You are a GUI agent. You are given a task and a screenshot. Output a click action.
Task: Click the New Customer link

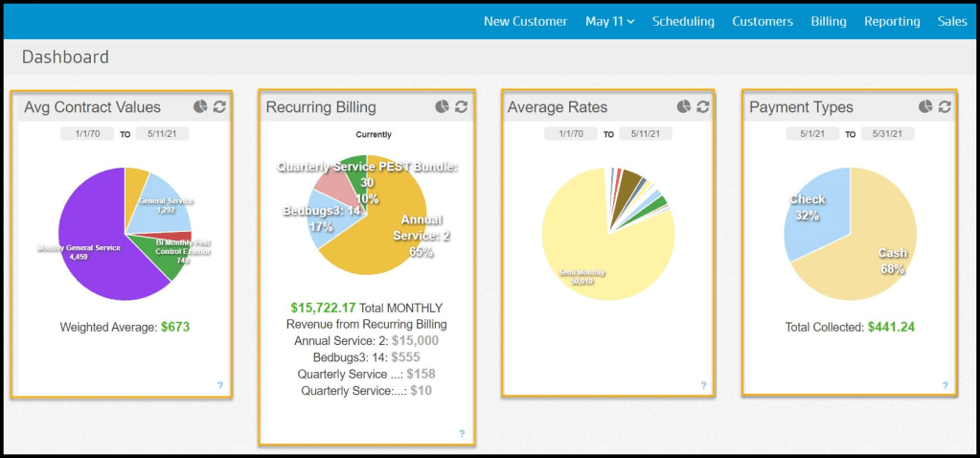[x=525, y=21]
